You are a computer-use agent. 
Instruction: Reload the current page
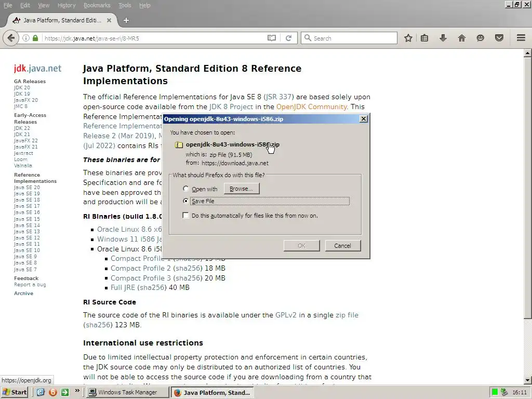pos(289,38)
